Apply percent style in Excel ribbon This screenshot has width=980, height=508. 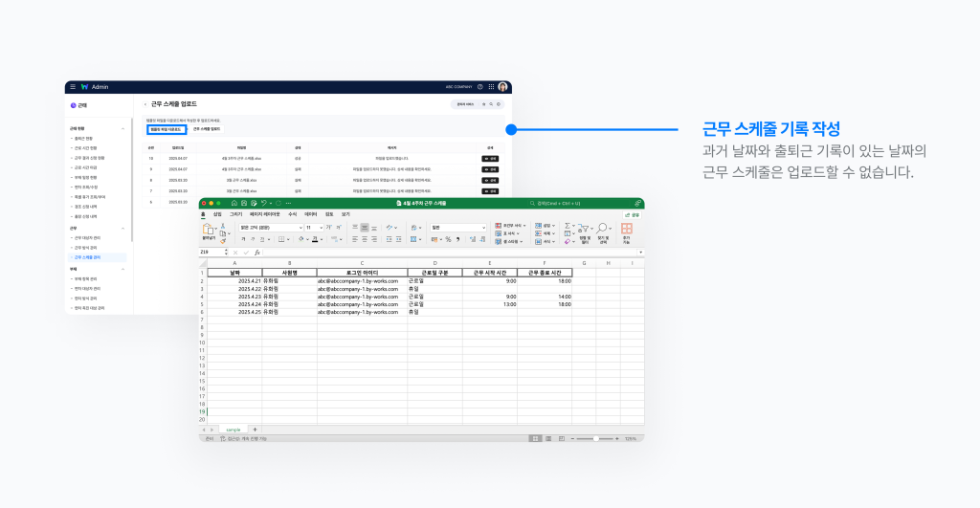[x=448, y=239]
